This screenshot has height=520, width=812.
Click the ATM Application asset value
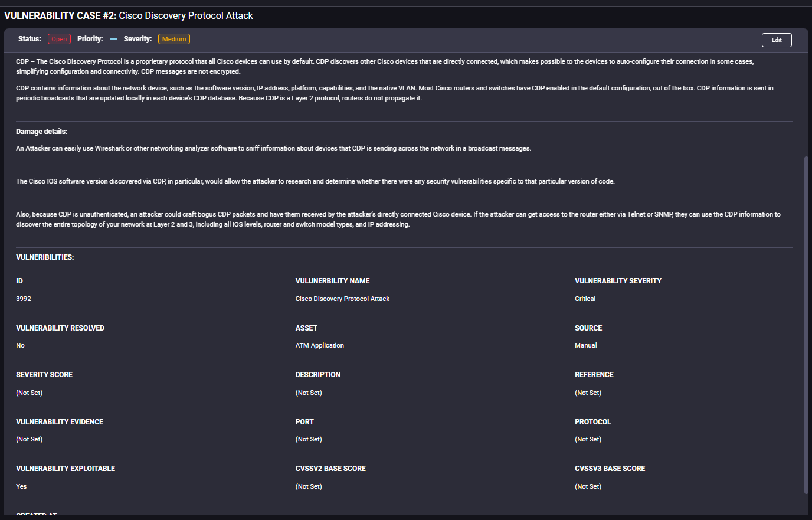(x=320, y=345)
